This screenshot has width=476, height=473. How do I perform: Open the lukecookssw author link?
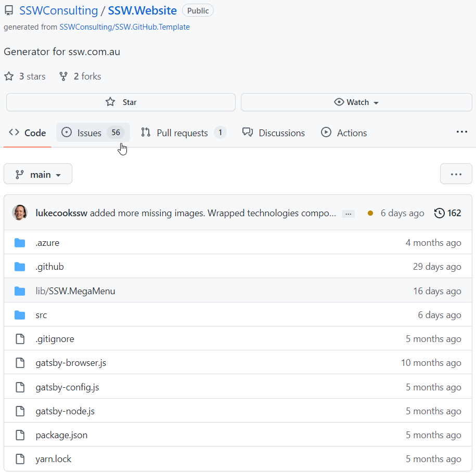tap(61, 213)
